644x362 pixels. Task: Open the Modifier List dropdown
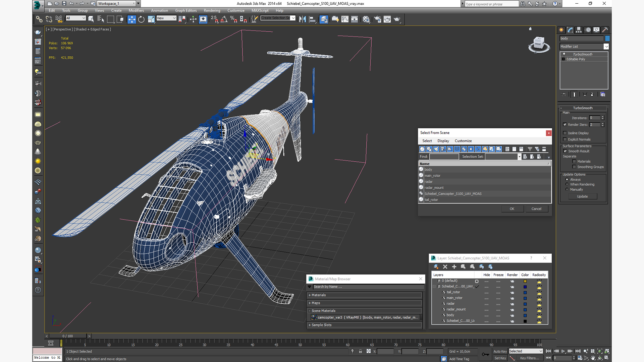[606, 47]
